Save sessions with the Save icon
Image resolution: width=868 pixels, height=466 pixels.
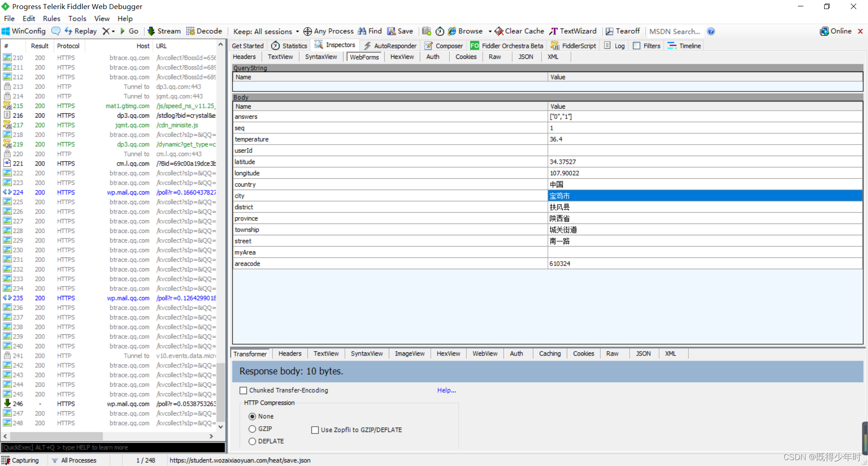coord(400,31)
